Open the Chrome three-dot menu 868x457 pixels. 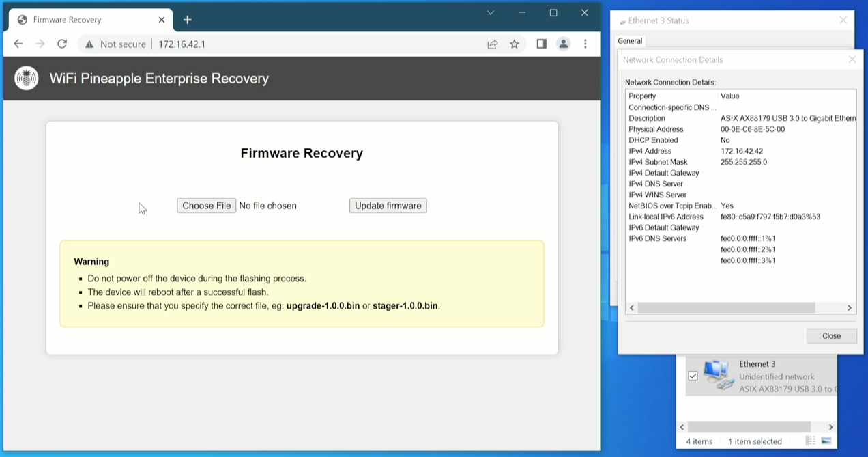[585, 44]
